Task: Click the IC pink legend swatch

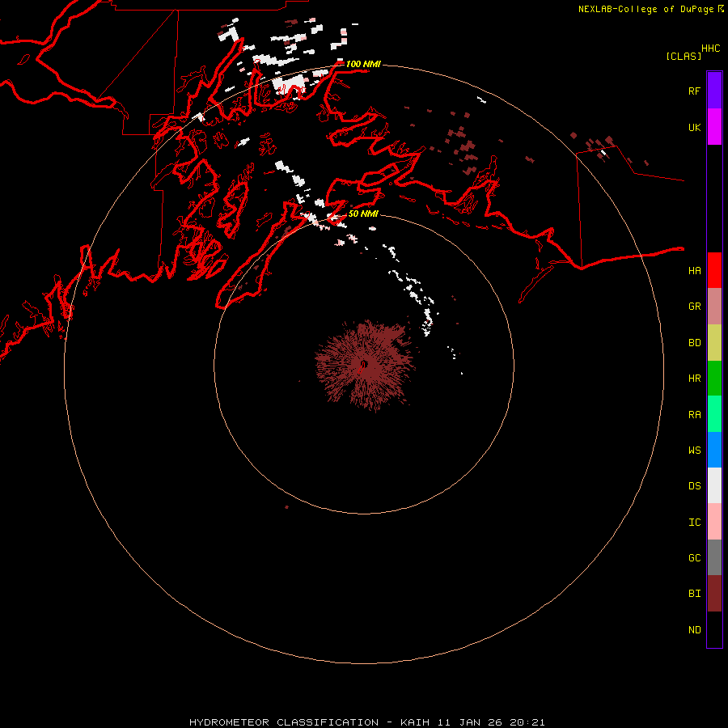Action: pyautogui.click(x=714, y=522)
